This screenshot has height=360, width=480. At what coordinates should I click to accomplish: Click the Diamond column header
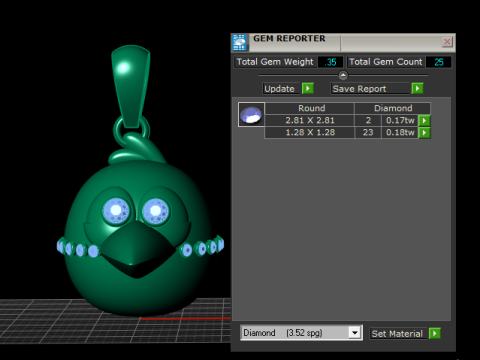(393, 108)
